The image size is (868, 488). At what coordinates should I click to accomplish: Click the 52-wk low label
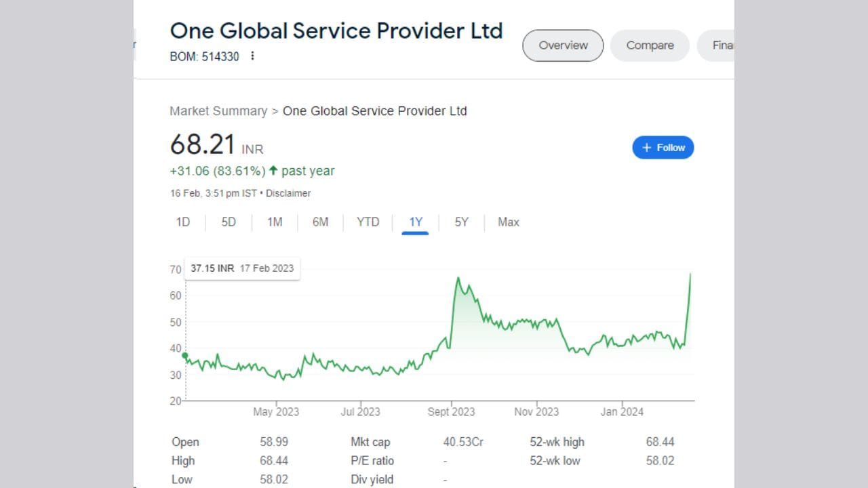coord(555,461)
